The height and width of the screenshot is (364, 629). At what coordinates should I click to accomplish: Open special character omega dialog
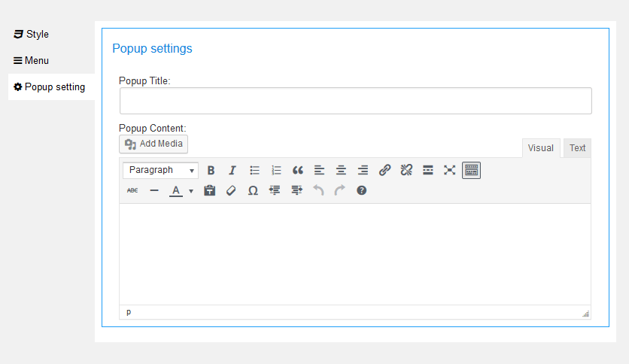point(253,190)
